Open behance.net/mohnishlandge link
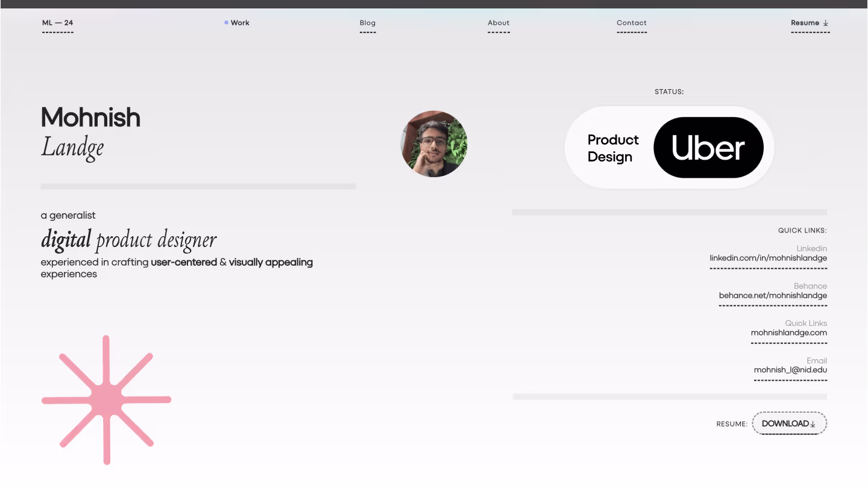Viewport: 868px width, 488px height. pyautogui.click(x=773, y=296)
